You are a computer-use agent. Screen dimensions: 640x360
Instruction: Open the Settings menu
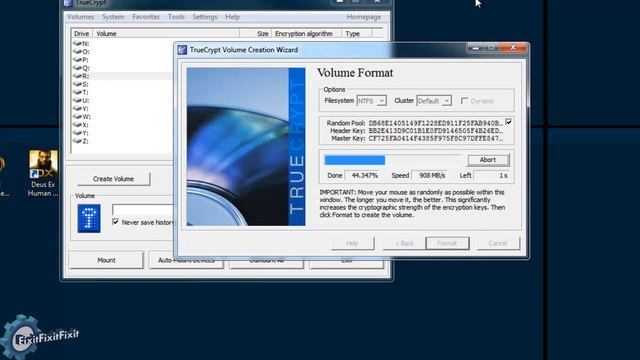[205, 17]
